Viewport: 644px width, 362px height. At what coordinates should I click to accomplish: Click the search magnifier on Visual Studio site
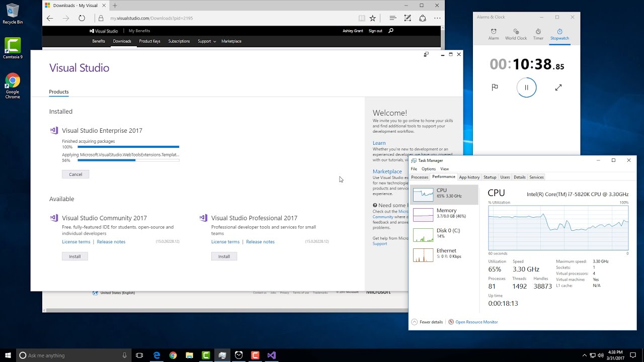[391, 31]
